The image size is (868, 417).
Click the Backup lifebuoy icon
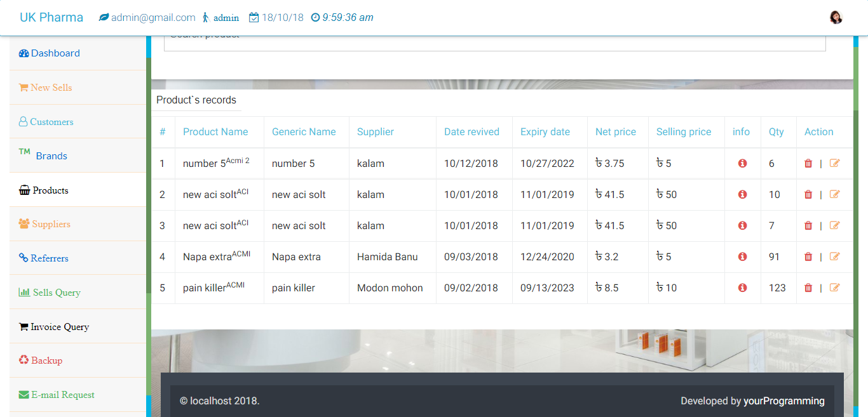(x=24, y=361)
